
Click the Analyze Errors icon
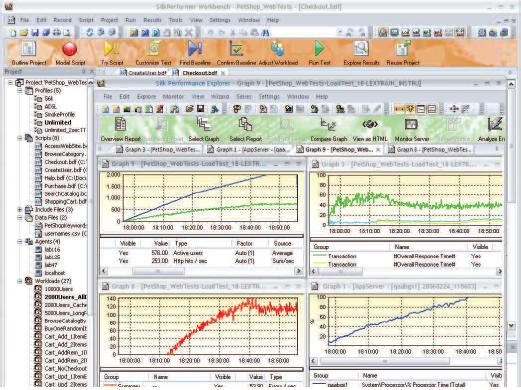click(x=495, y=125)
